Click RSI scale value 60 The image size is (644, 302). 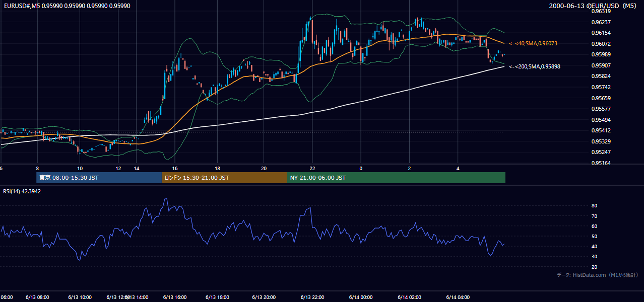coord(595,226)
